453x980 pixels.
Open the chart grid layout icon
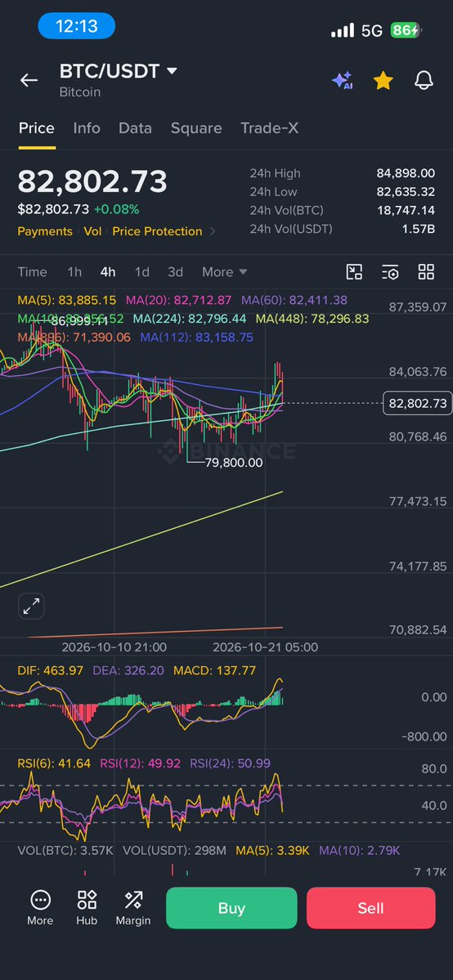(426, 271)
